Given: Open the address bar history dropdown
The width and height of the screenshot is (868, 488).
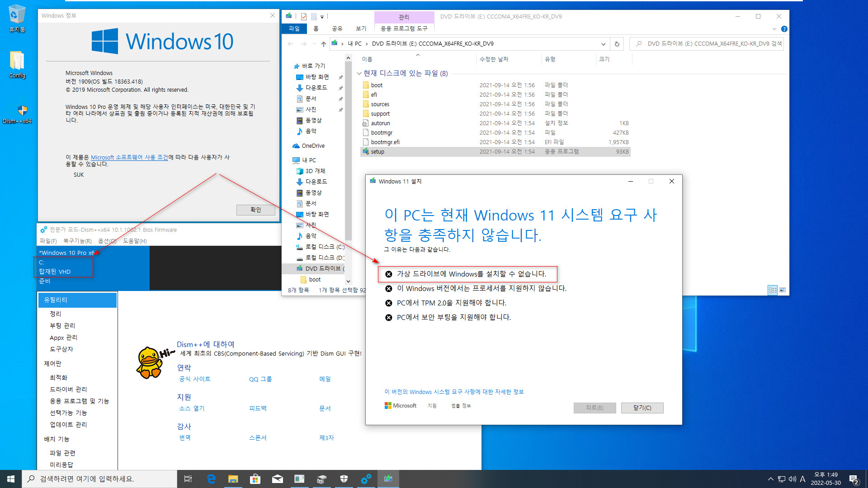Looking at the screenshot, I should click(x=603, y=44).
